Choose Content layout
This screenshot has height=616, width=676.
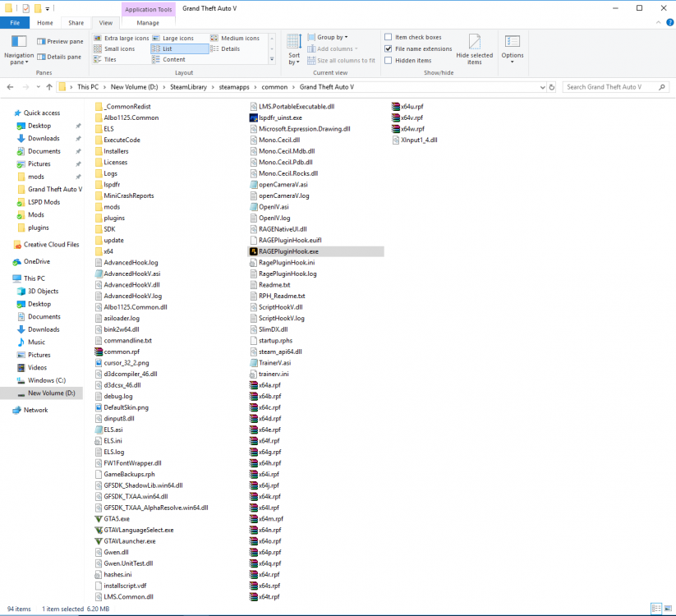click(x=169, y=59)
